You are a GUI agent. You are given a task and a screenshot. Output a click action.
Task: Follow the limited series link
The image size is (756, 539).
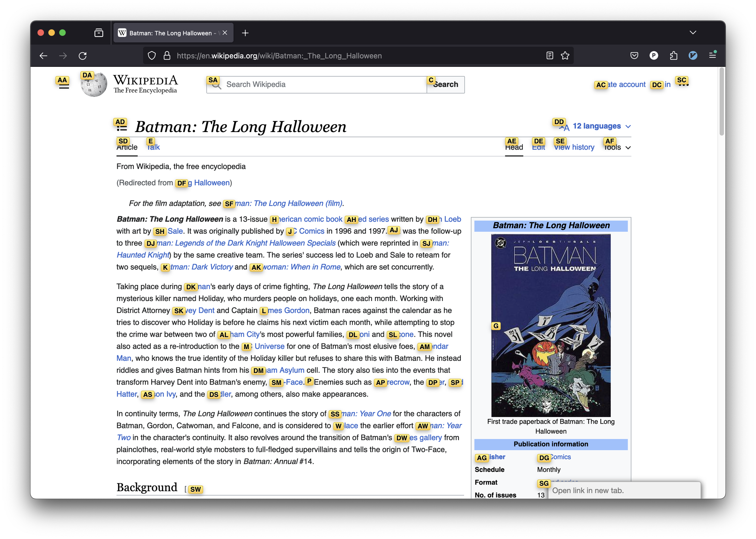(x=367, y=219)
